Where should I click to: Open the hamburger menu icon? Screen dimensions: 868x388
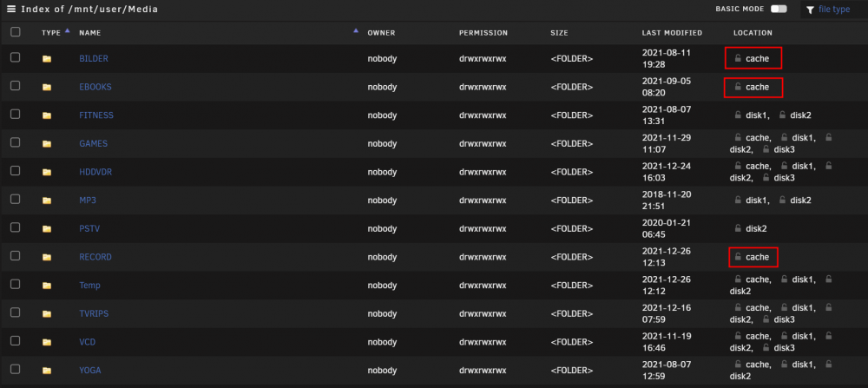click(11, 9)
